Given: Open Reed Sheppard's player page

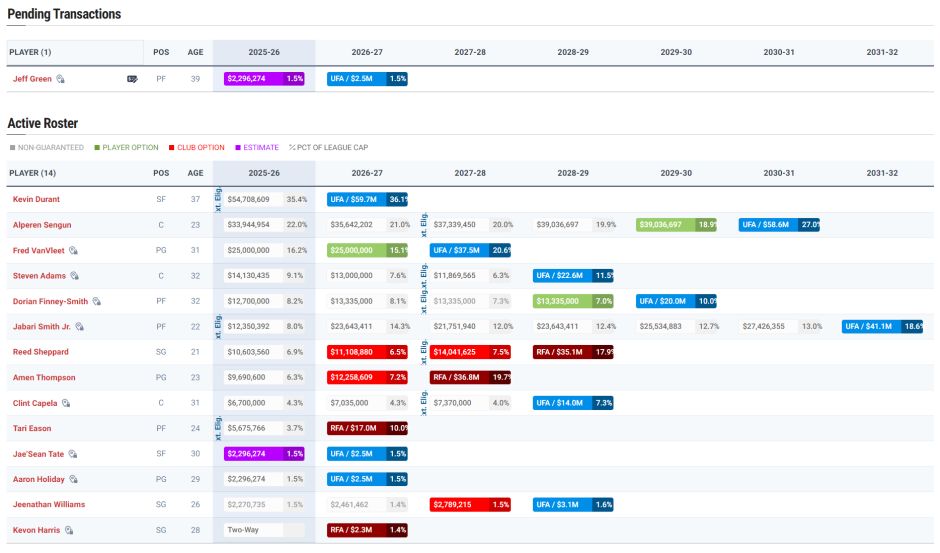Looking at the screenshot, I should tap(41, 352).
